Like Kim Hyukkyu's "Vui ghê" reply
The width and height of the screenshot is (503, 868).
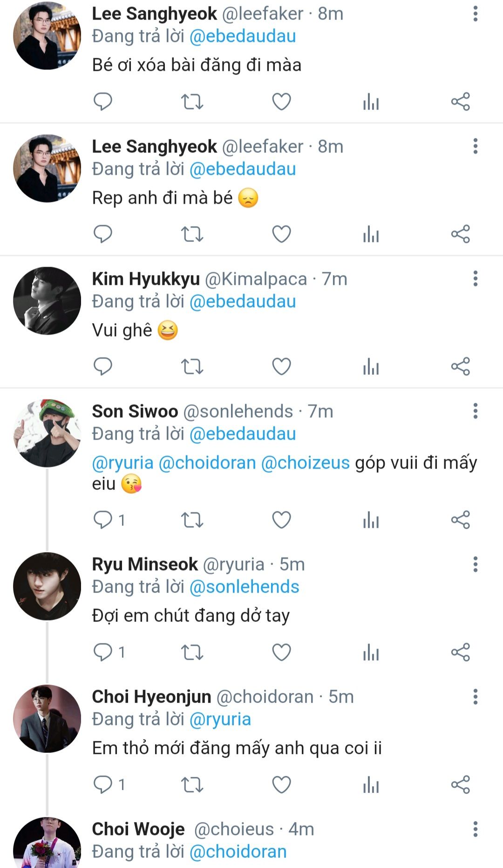coord(281,366)
